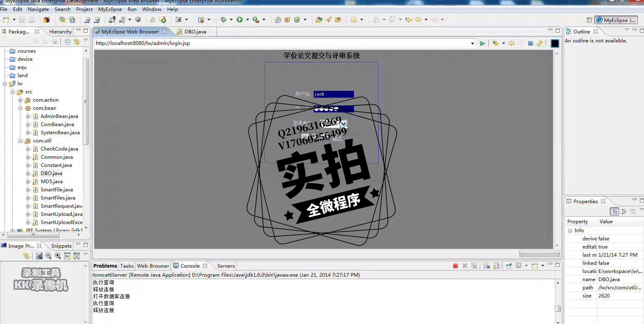Screen dimensions: 644x324
Task: Collapse the lw project tree node
Action: point(5,84)
